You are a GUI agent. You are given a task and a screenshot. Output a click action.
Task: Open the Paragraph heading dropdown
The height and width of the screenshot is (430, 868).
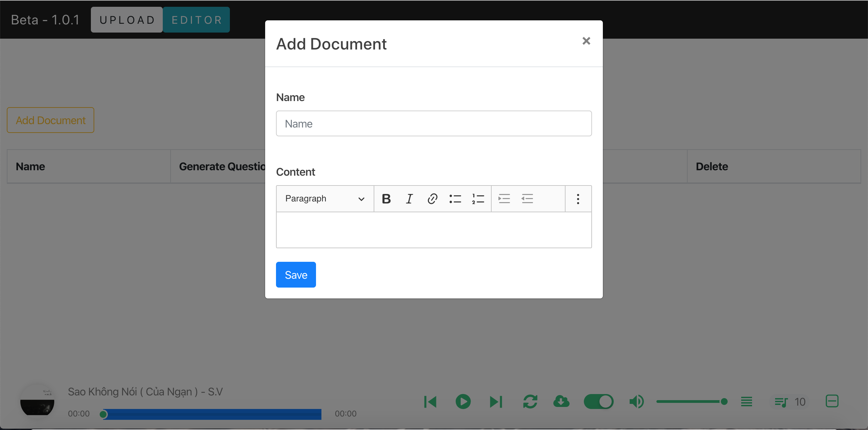tap(325, 199)
